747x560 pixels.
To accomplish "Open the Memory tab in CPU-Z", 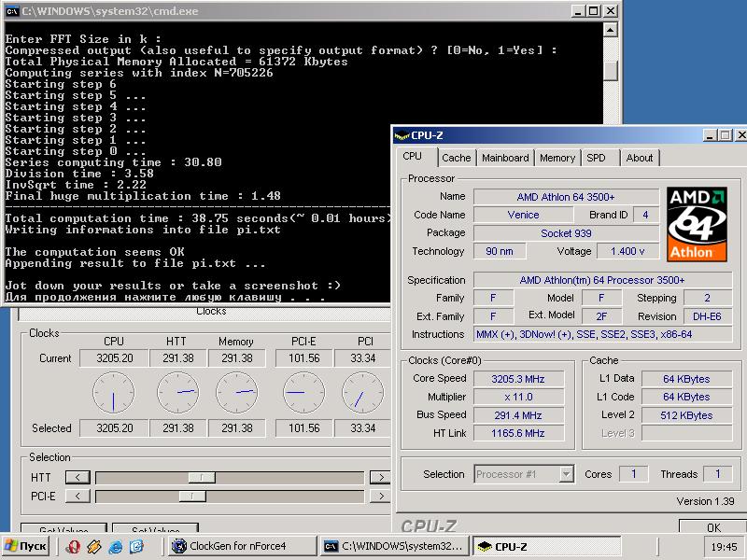I will tap(557, 158).
